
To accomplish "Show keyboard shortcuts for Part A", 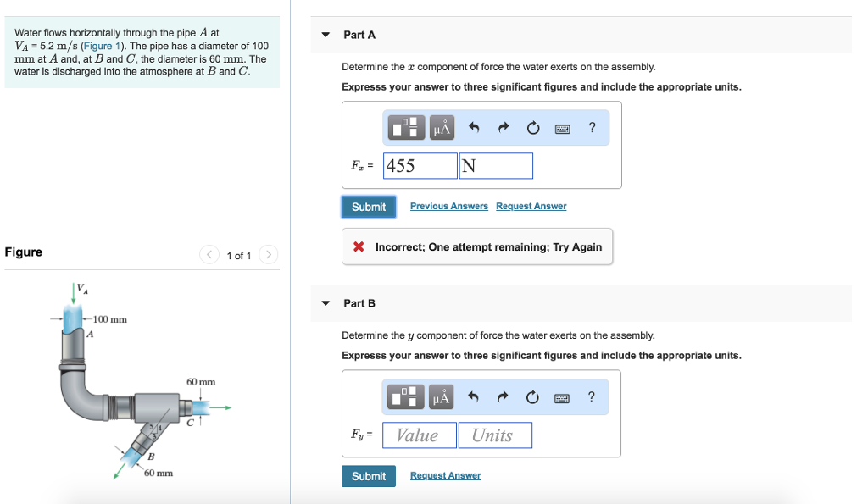I will [x=562, y=128].
